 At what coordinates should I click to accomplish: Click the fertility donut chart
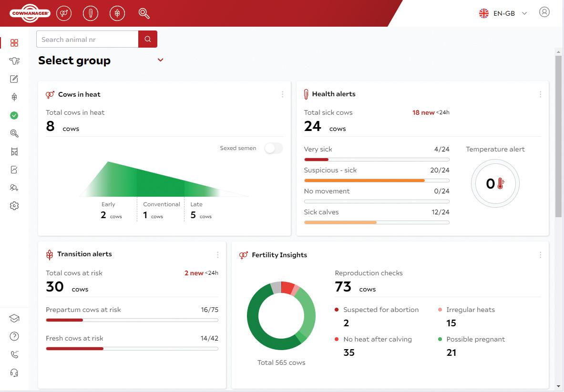(x=281, y=316)
